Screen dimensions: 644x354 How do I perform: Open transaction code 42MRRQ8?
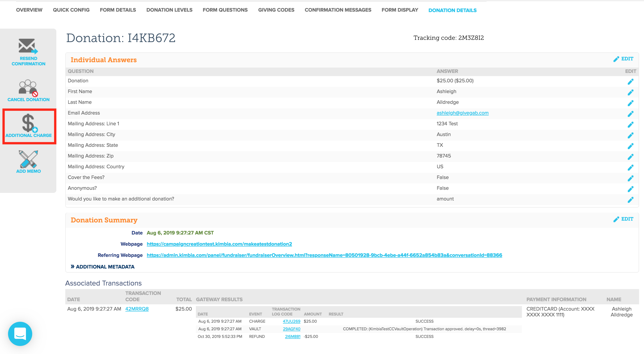coord(137,309)
